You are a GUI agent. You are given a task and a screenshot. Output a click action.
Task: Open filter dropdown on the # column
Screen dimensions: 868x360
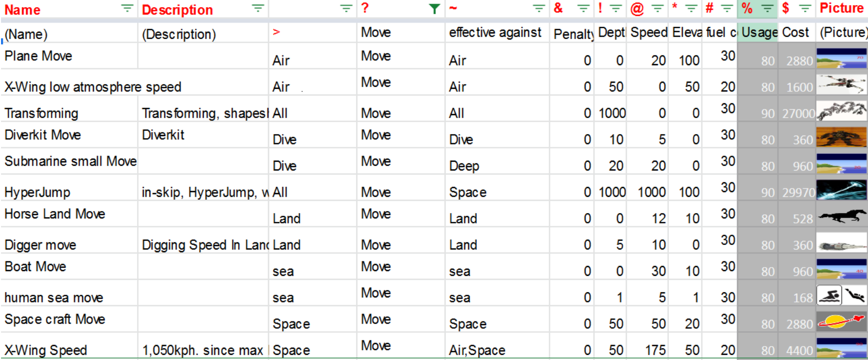point(727,8)
